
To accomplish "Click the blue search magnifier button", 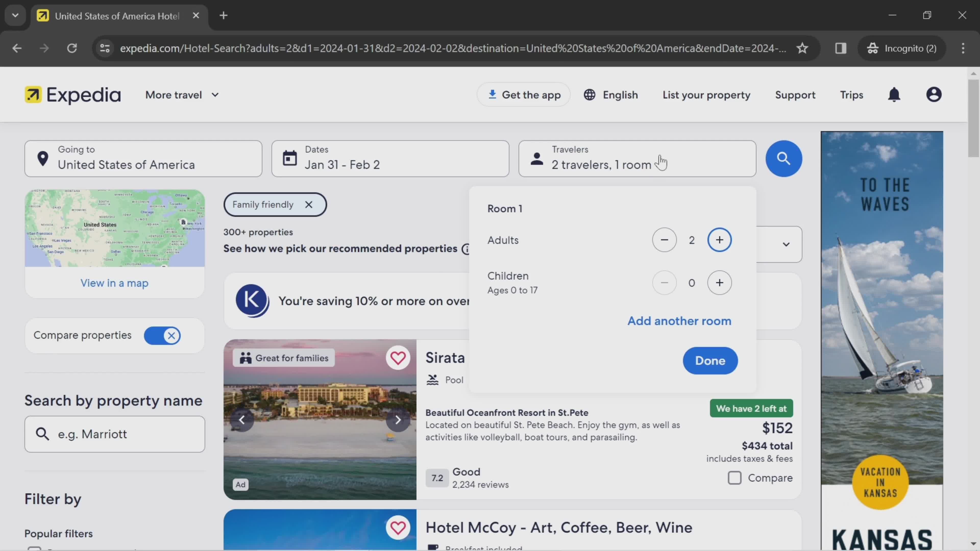I will [783, 159].
